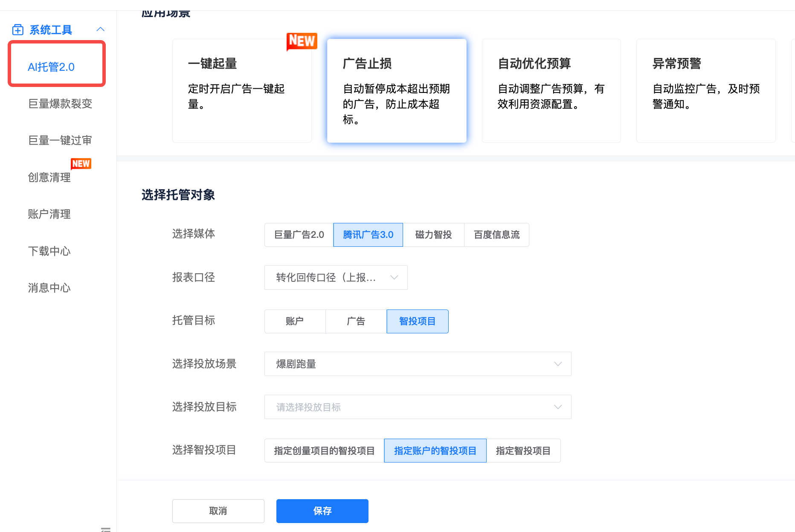The width and height of the screenshot is (795, 532).
Task: Select 百度信息流 media option
Action: click(x=496, y=235)
